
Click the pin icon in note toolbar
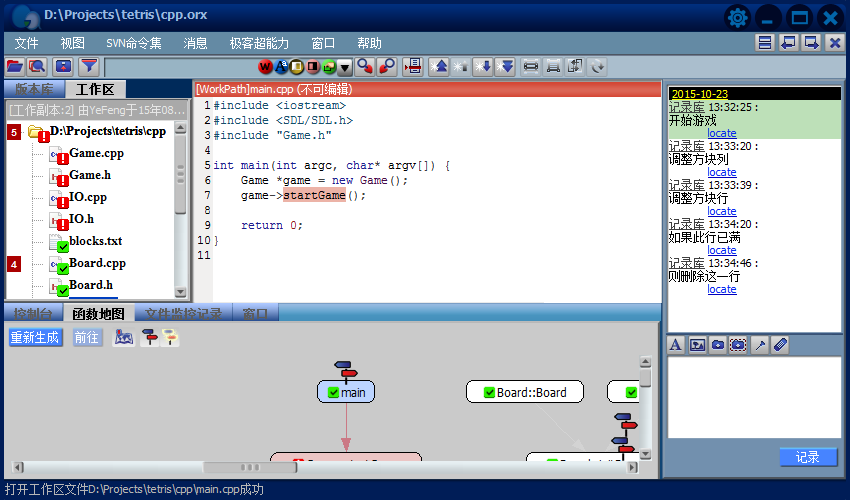point(761,345)
